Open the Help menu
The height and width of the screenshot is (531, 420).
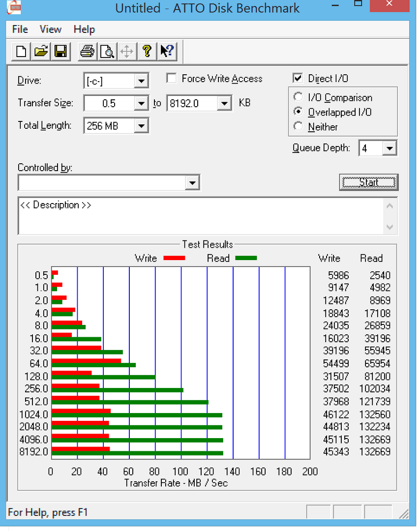tap(84, 29)
